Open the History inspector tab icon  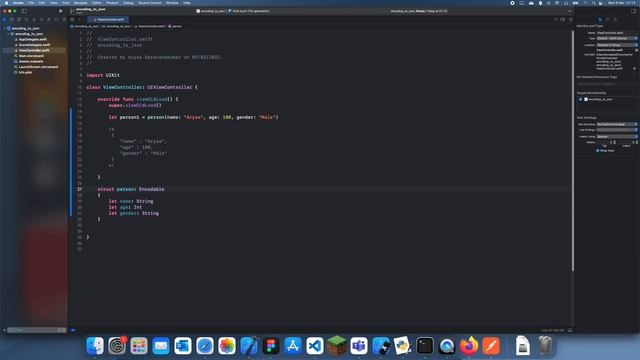pos(607,19)
